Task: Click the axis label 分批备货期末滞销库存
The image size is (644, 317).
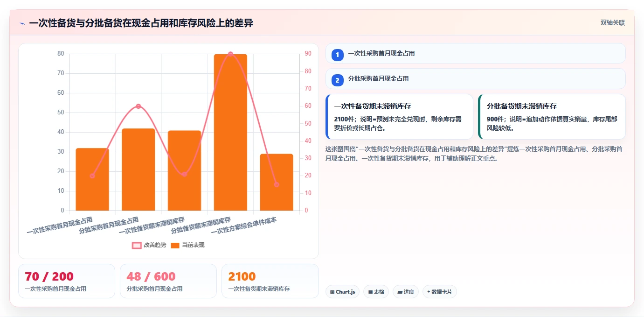Action: click(x=201, y=225)
